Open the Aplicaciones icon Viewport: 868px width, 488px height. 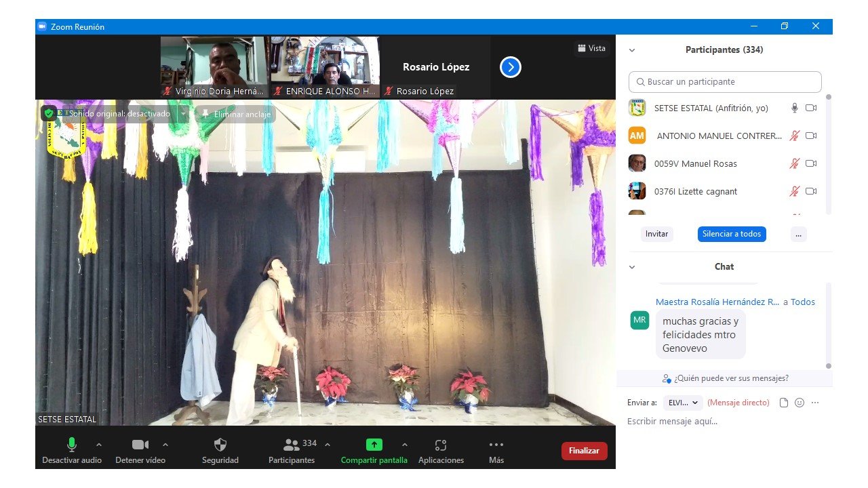tap(441, 445)
